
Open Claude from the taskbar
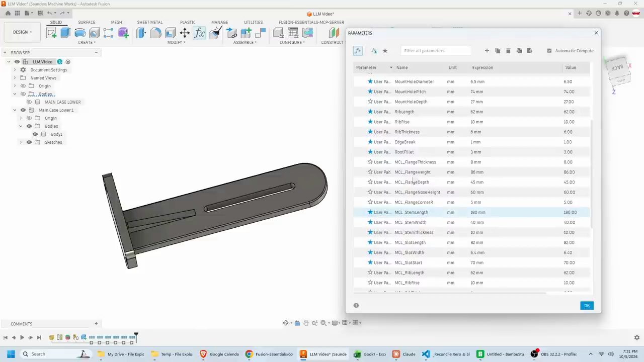click(404, 354)
